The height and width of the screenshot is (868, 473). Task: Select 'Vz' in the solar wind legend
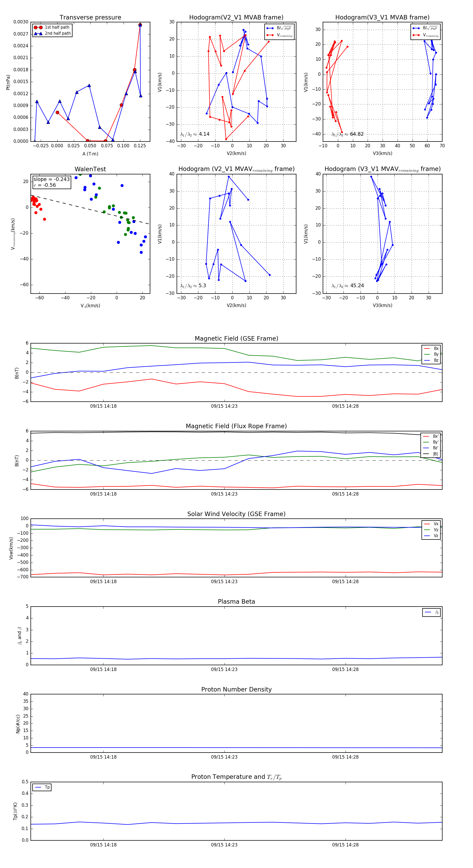pyautogui.click(x=431, y=536)
